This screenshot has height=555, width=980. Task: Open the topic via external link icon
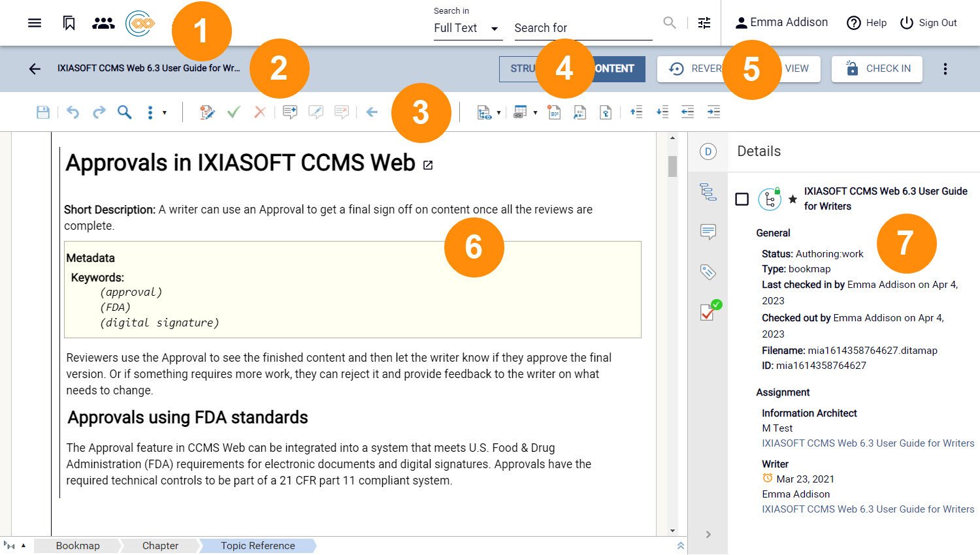coord(428,165)
